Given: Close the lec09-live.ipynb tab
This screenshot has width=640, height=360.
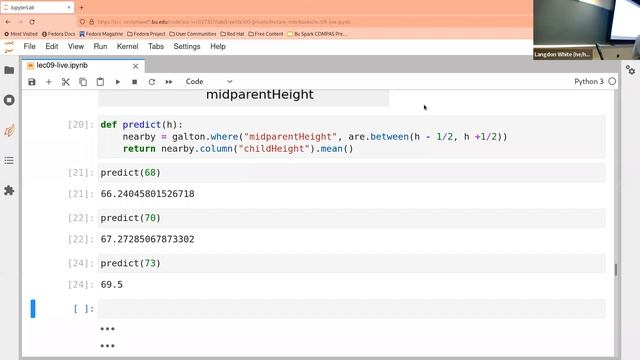Looking at the screenshot, I should point(136,66).
